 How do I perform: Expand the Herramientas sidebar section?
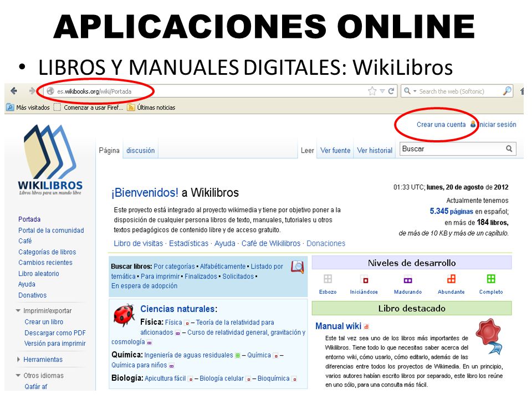click(18, 359)
